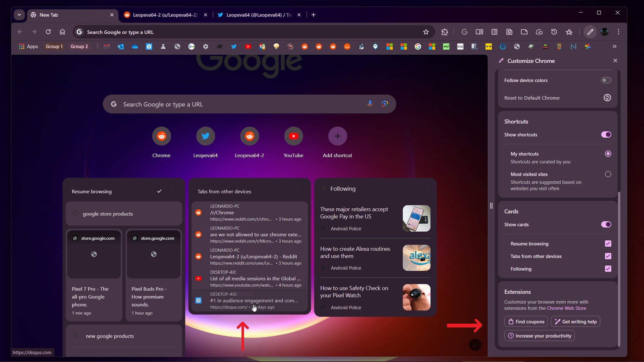The width and height of the screenshot is (644, 362).
Task: Toggle Follow device colors switch
Action: click(x=606, y=80)
